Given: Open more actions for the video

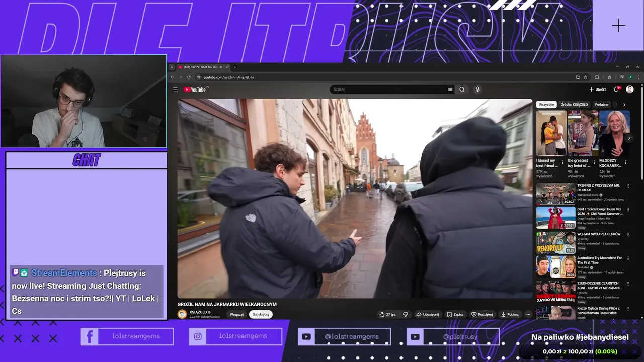Looking at the screenshot, I should [x=528, y=314].
